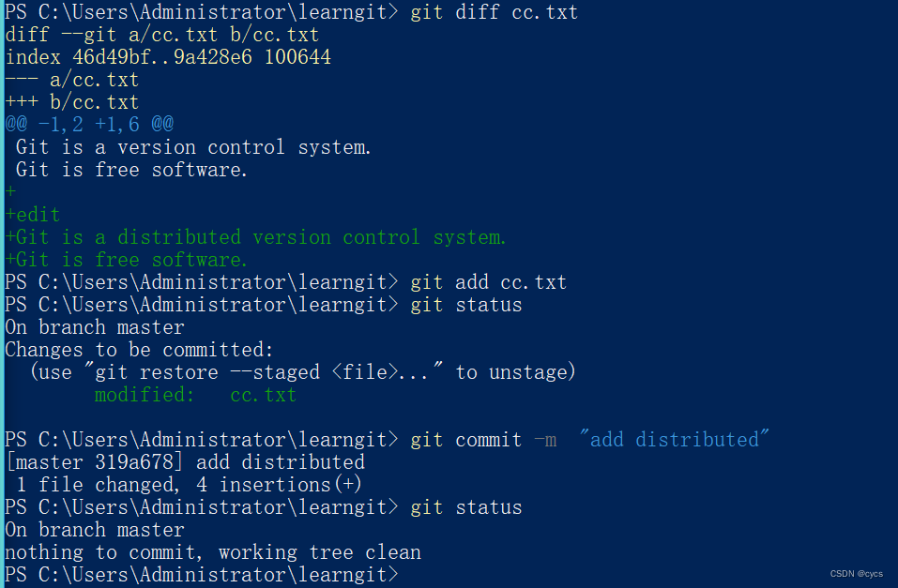Click the "git diff cc.txt" command text
Viewport: 898px width, 588px height.
click(x=494, y=12)
